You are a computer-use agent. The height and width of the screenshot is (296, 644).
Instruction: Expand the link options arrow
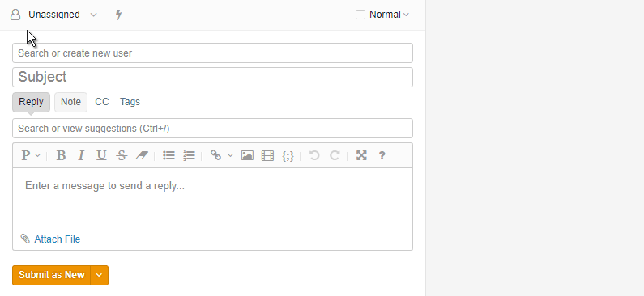click(x=230, y=155)
